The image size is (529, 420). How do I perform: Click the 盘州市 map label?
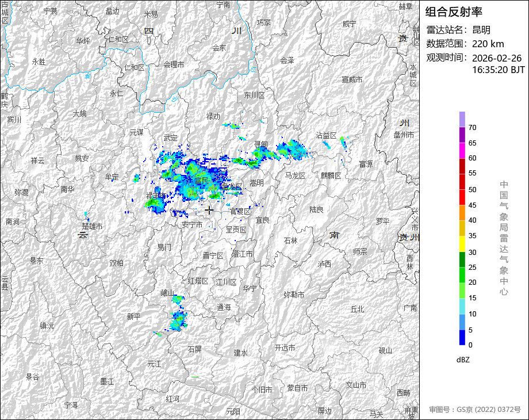coord(404,135)
